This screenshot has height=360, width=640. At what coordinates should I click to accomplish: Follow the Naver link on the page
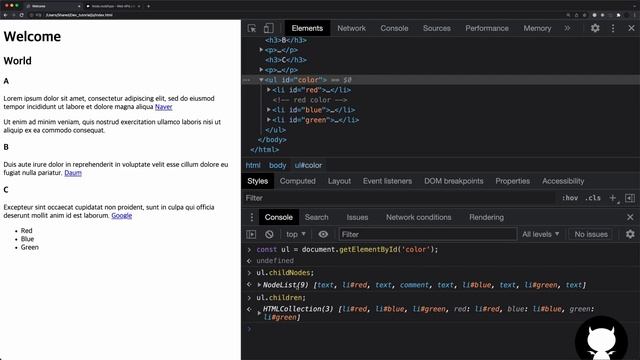point(164,107)
